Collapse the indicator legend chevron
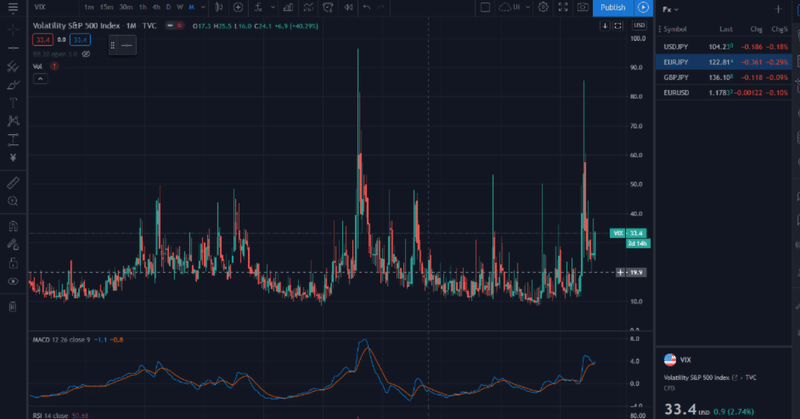 point(40,79)
